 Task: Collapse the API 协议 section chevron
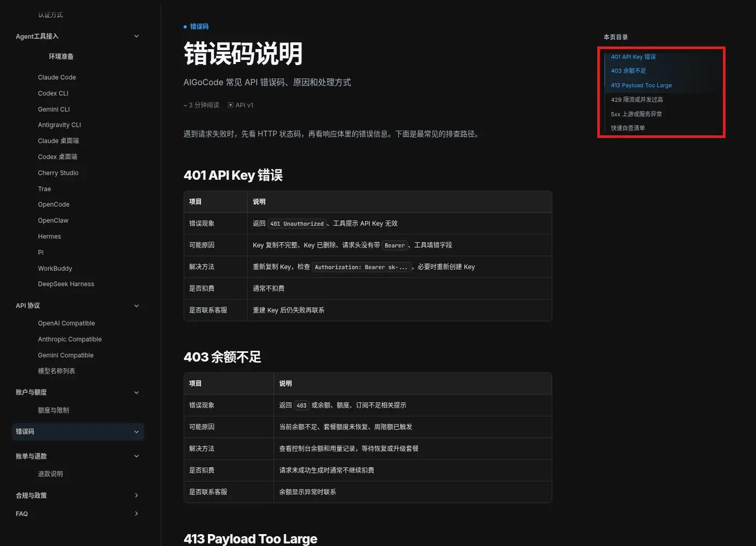136,306
